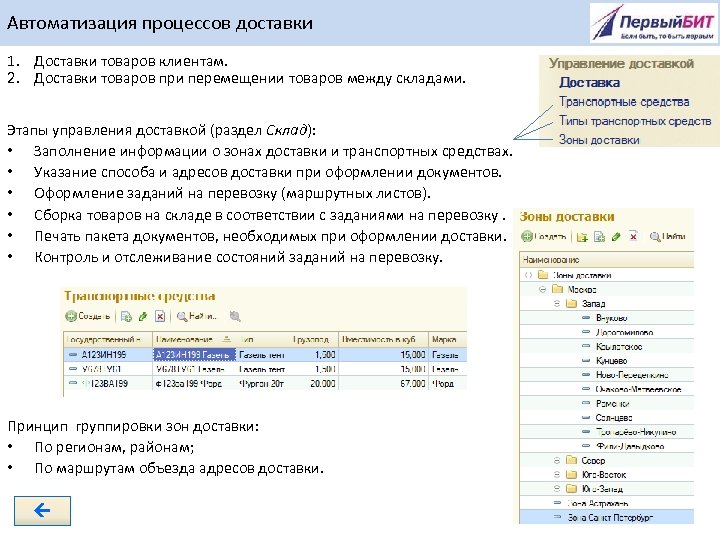This screenshot has height=540, width=720.
Task: Click the blue back arrow button
Action: pos(42,510)
